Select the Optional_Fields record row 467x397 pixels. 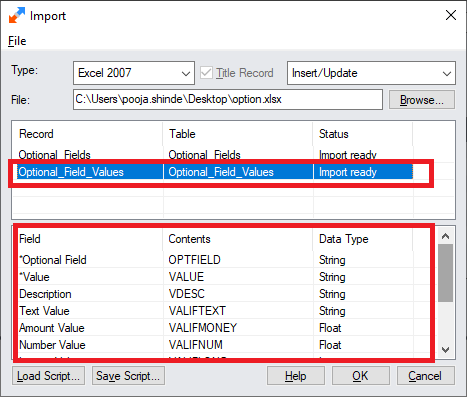[x=215, y=155]
